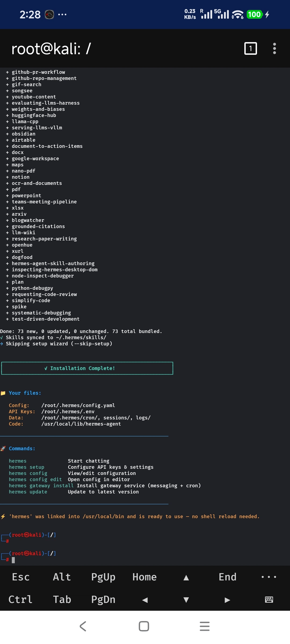This screenshot has height=644, width=290.
Task: Tap the down arrow key
Action: coord(186,600)
